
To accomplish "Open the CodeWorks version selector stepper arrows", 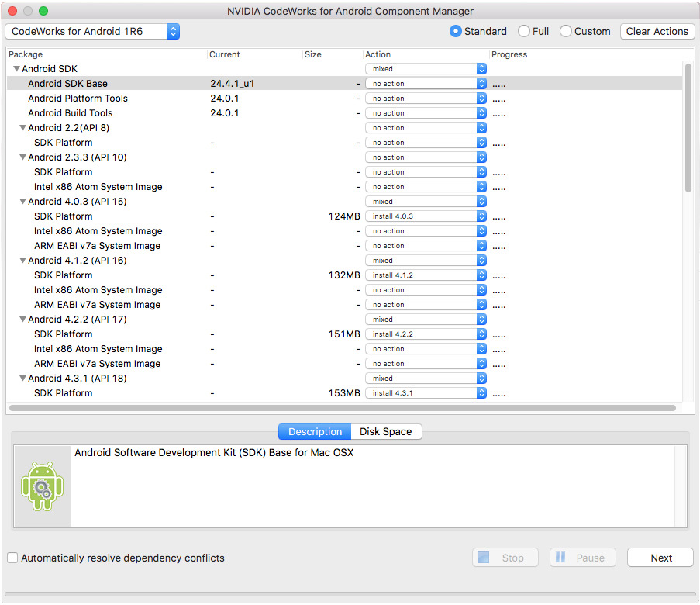I will coord(174,31).
